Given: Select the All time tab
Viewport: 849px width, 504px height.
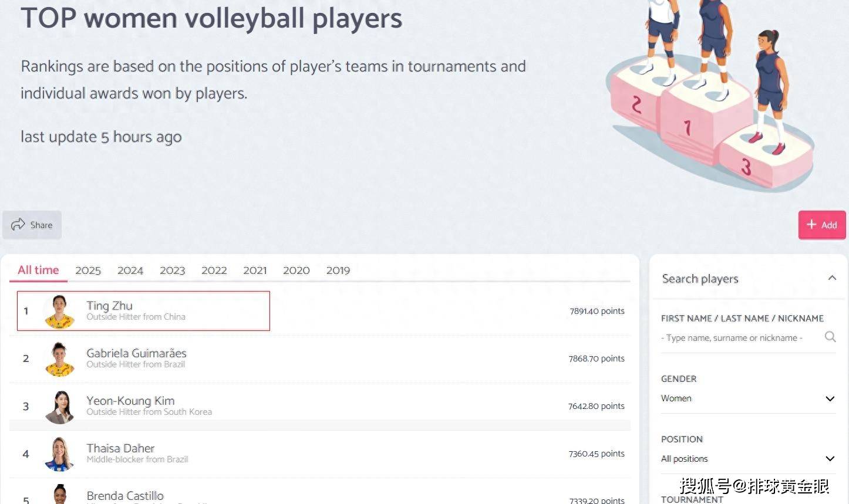Looking at the screenshot, I should click(38, 270).
